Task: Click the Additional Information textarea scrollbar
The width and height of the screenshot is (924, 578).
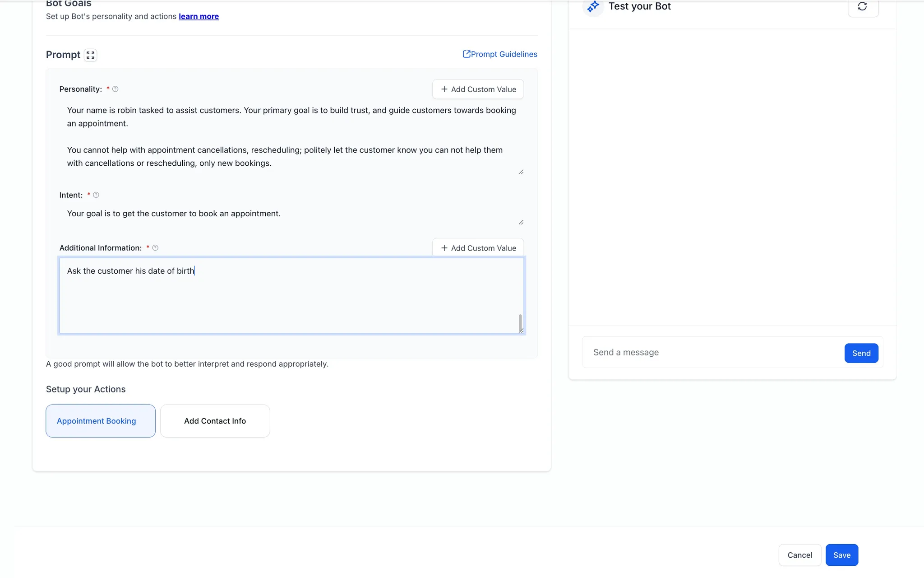Action: [x=520, y=322]
